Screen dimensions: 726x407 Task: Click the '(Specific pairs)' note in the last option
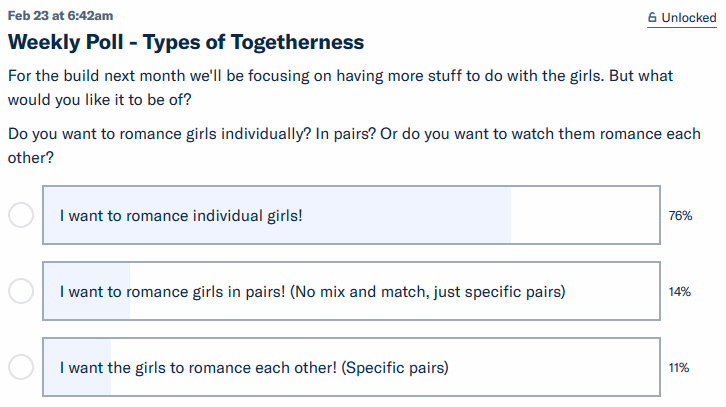pos(395,367)
